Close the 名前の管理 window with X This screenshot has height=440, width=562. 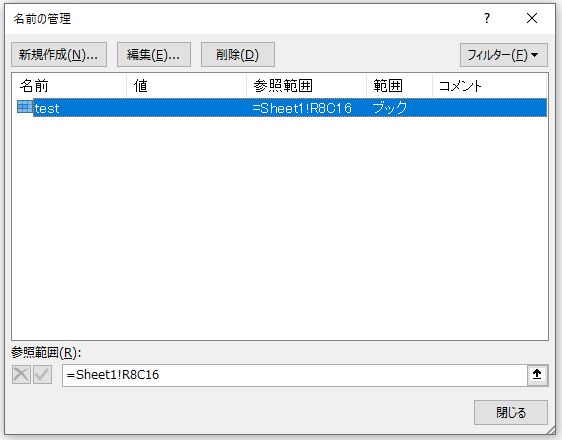pos(532,18)
